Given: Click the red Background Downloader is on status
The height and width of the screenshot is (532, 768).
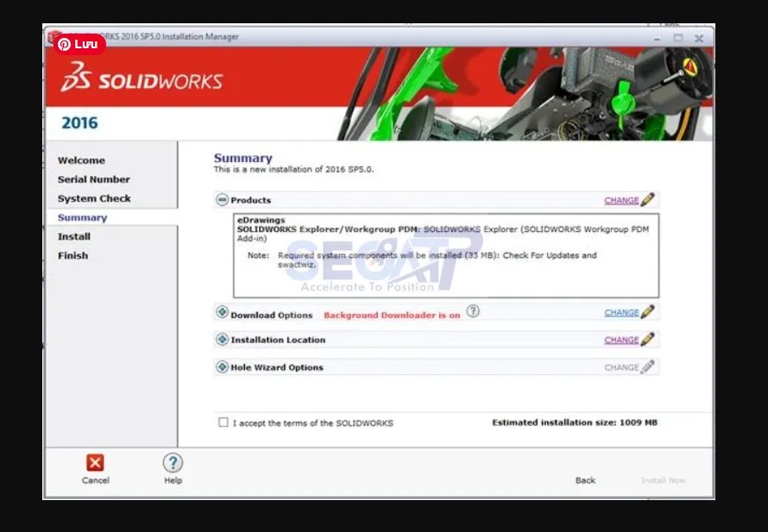Looking at the screenshot, I should [x=390, y=312].
